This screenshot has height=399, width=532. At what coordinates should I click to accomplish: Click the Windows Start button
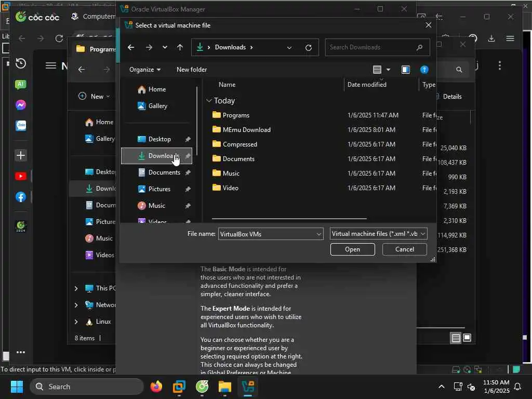click(x=17, y=387)
